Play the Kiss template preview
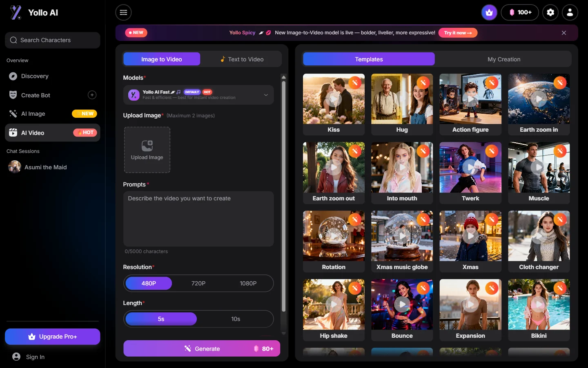Viewport: 588px width, 368px height. click(334, 99)
